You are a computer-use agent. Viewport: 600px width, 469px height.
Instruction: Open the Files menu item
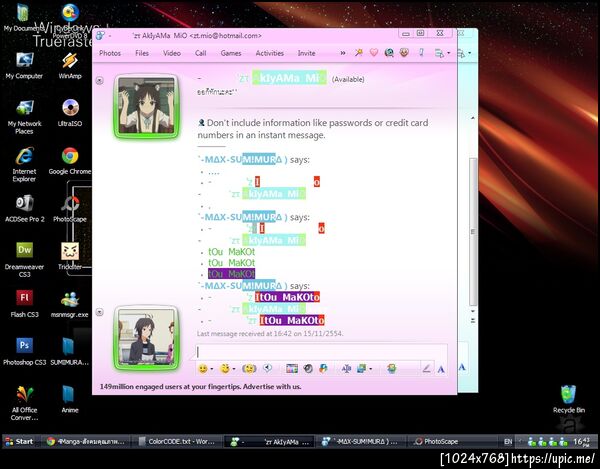click(x=142, y=53)
